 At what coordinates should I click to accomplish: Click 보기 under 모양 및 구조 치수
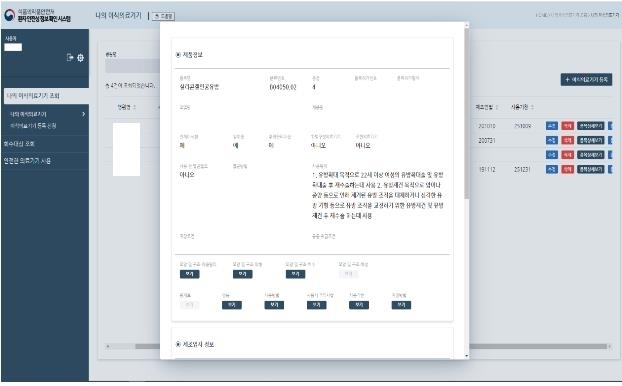tap(296, 274)
